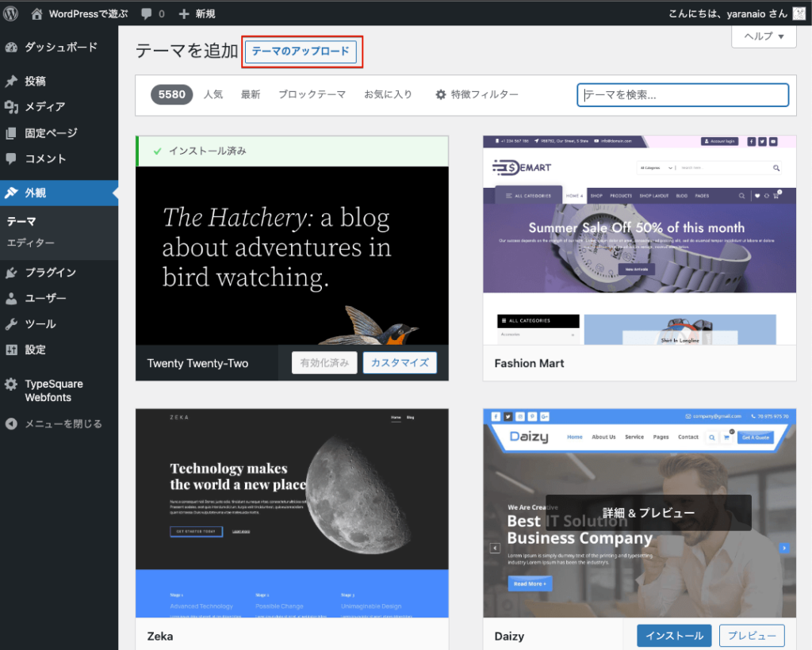Select ツール in the sidebar

point(59,324)
